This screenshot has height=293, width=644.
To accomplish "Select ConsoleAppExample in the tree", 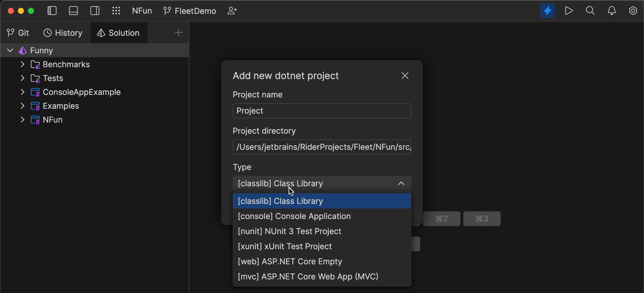I will (95, 92).
